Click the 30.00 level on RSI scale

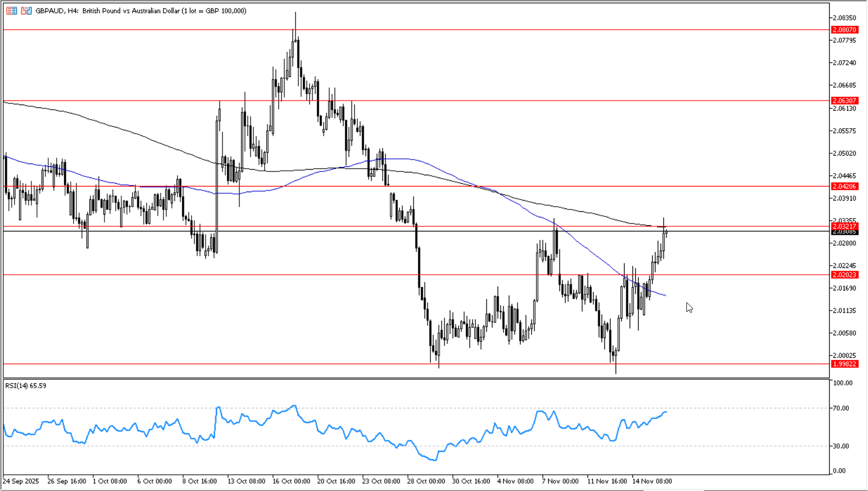[x=842, y=446]
